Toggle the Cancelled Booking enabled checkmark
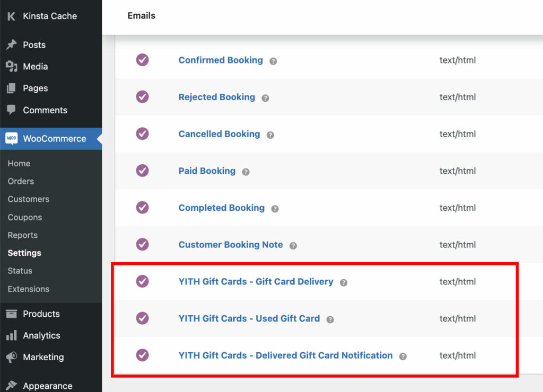Image resolution: width=543 pixels, height=392 pixels. pyautogui.click(x=142, y=133)
